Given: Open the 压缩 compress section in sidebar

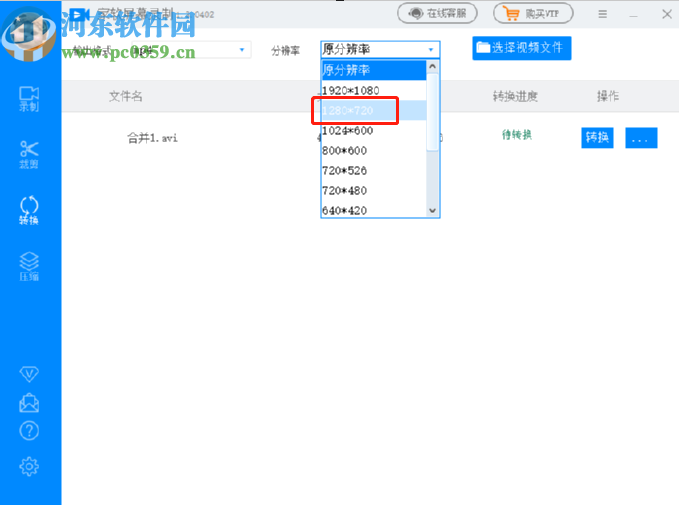Looking at the screenshot, I should pos(29,266).
